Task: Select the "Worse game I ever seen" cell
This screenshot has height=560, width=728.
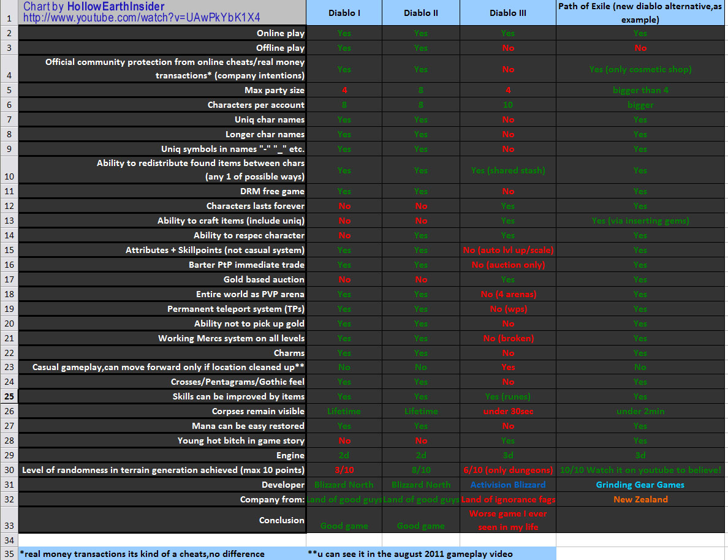Action: (x=508, y=520)
